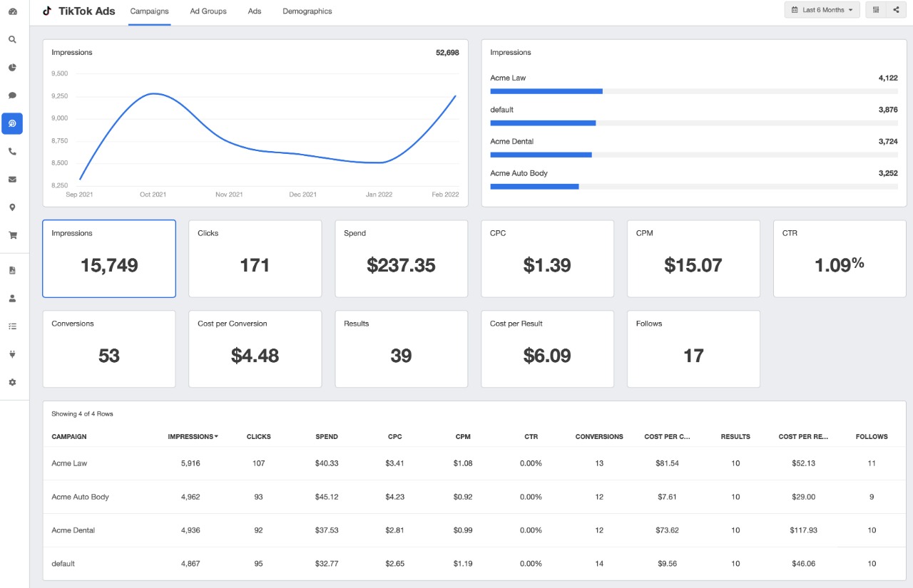Click the envelope email sidebar icon
Image resolution: width=913 pixels, height=588 pixels.
tap(12, 180)
